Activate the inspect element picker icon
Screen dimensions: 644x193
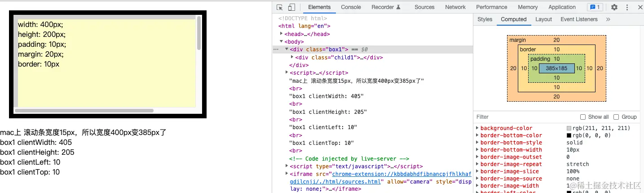pos(280,7)
